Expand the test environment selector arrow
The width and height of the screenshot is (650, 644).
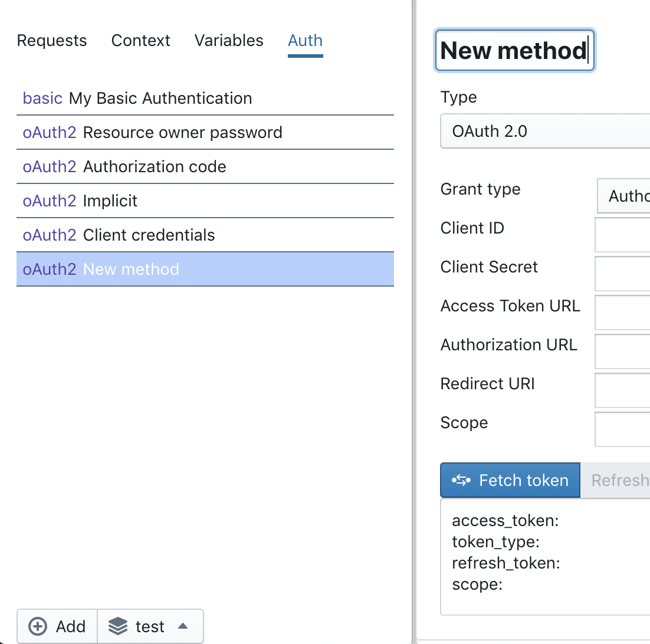click(183, 626)
